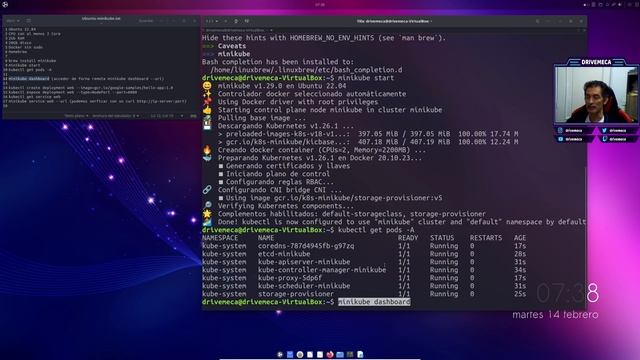Click the brew install minikube line in the editor
This screenshot has height=360, width=640.
[x=32, y=60]
